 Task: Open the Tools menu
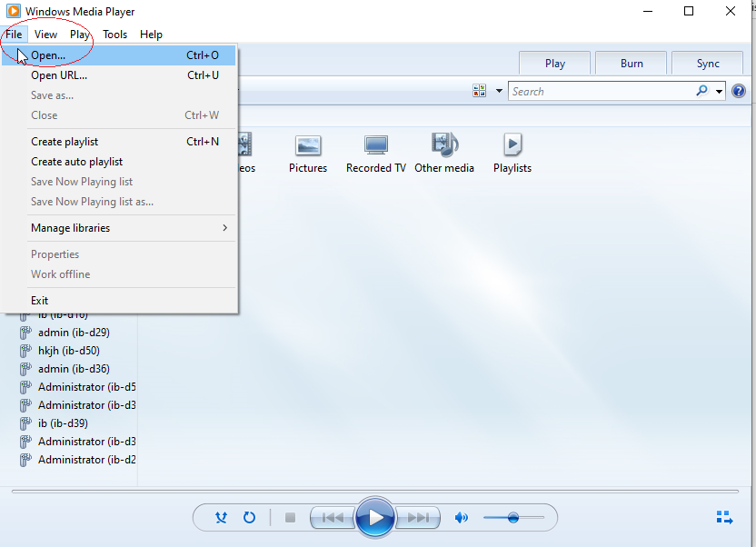(114, 35)
